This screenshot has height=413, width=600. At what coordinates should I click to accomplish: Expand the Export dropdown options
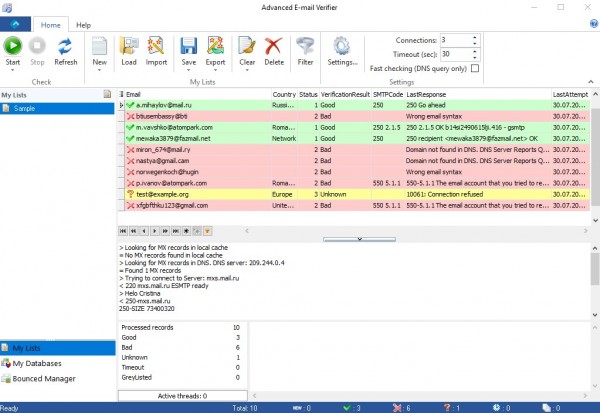tap(216, 62)
